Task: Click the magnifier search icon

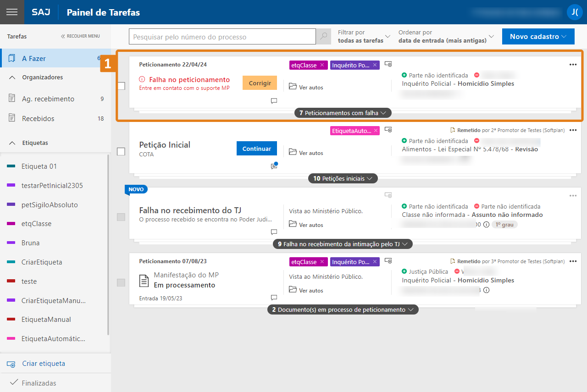Action: pos(324,37)
